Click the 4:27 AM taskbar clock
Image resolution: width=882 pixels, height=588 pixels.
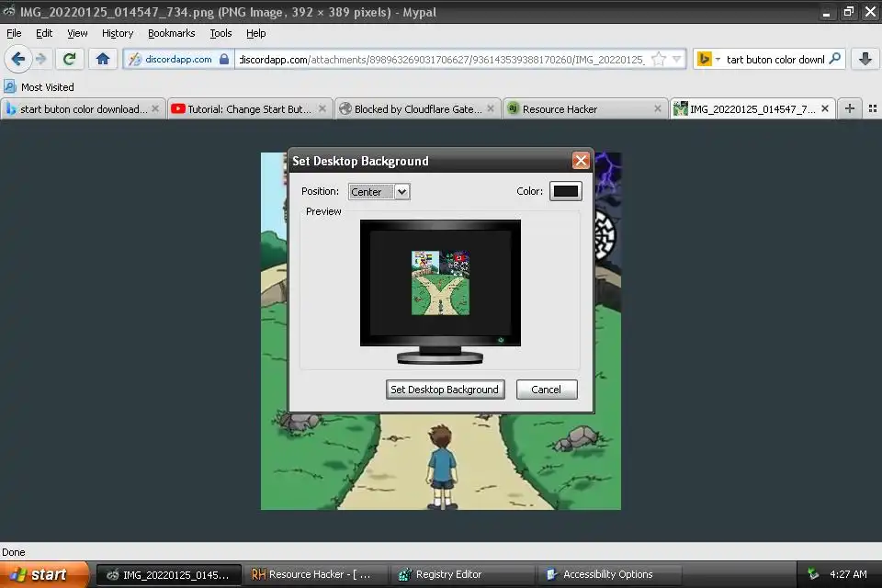848,574
